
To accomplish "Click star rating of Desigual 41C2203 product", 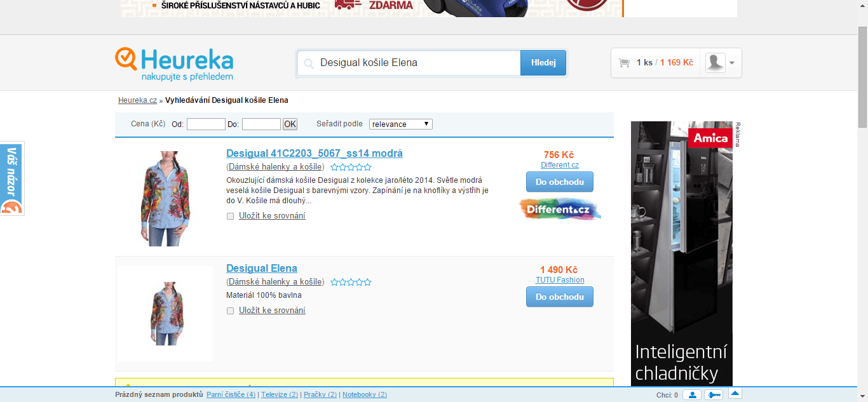I will tap(351, 168).
